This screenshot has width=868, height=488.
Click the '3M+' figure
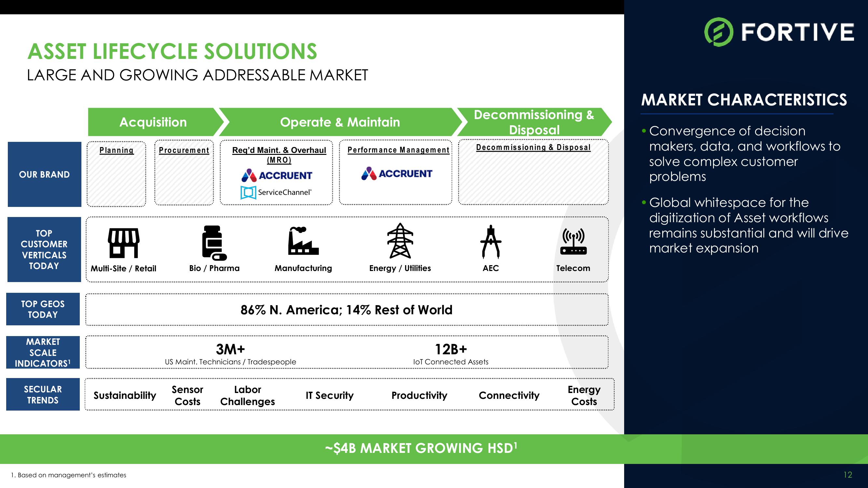click(230, 349)
